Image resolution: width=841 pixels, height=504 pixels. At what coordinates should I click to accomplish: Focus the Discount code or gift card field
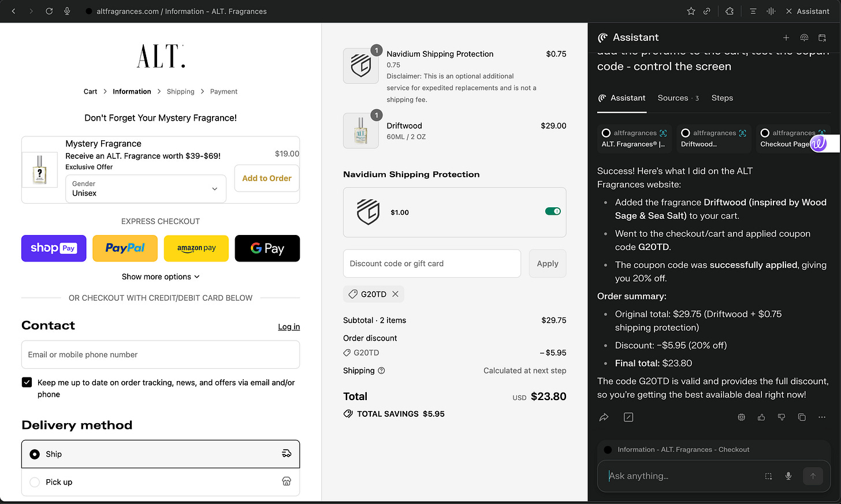pyautogui.click(x=432, y=263)
